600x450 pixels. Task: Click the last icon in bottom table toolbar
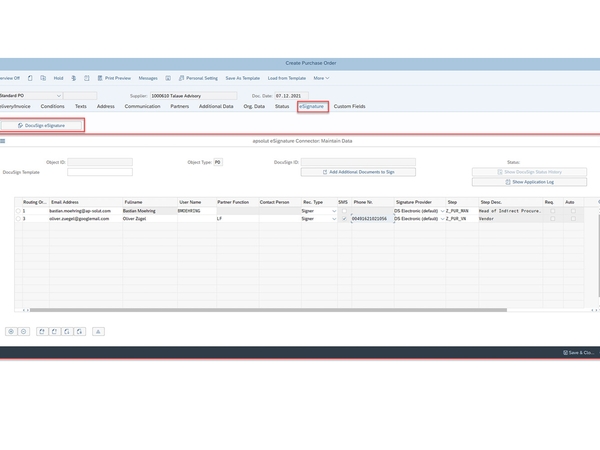(x=98, y=331)
